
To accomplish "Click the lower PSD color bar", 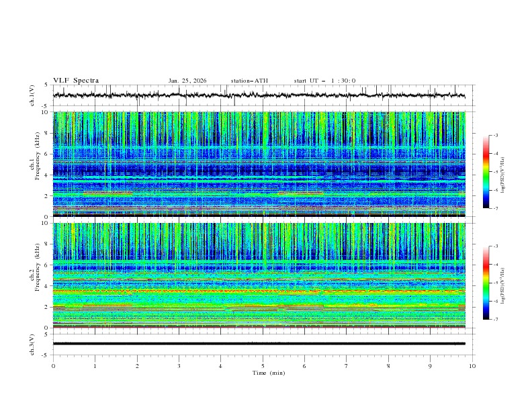I will tap(486, 283).
